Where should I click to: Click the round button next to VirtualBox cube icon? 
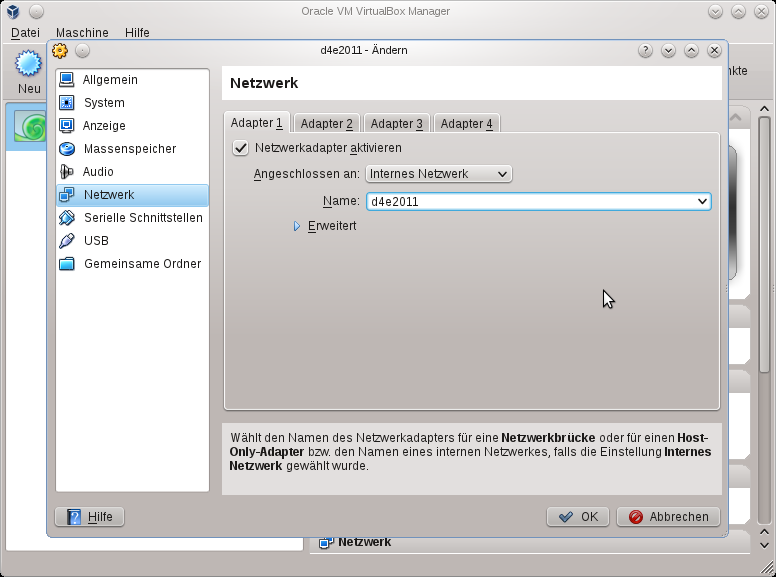tap(36, 11)
